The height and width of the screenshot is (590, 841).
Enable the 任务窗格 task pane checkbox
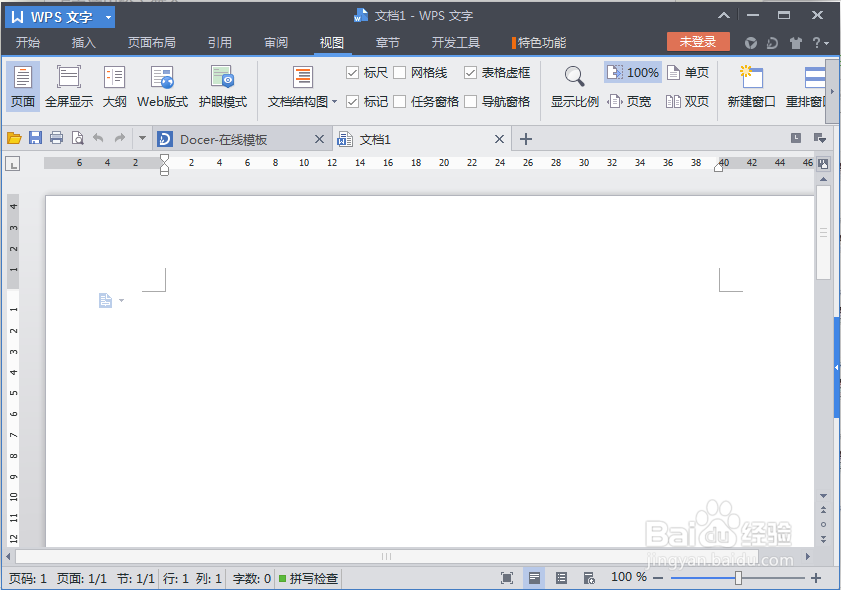pos(400,101)
